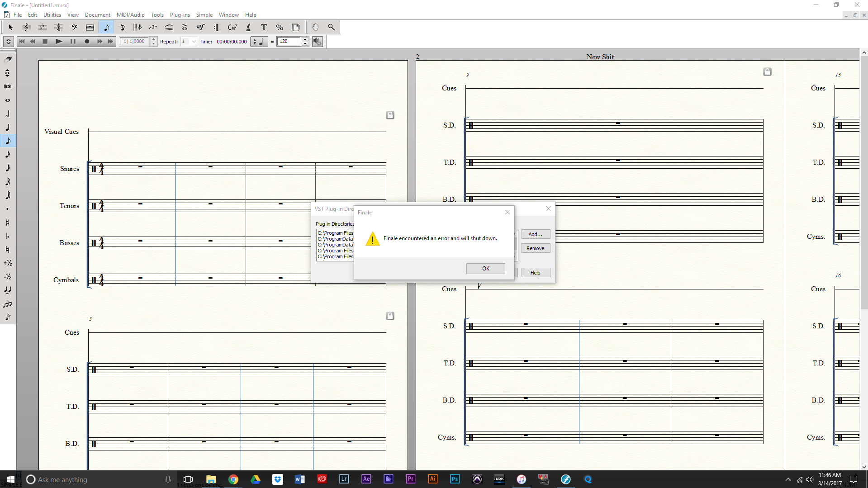Open the Plug-ins menu
This screenshot has height=488, width=868.
180,15
